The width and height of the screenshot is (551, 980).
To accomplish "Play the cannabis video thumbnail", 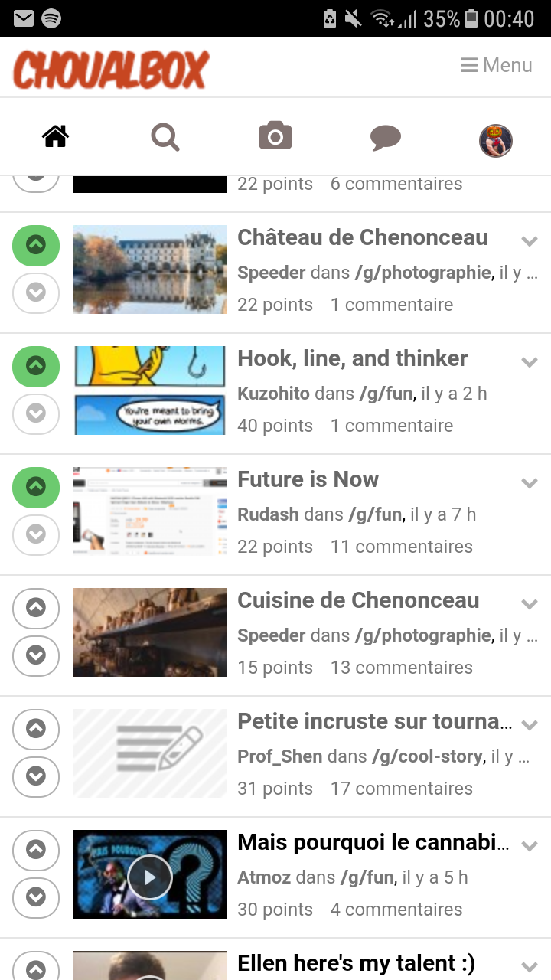I will (150, 877).
